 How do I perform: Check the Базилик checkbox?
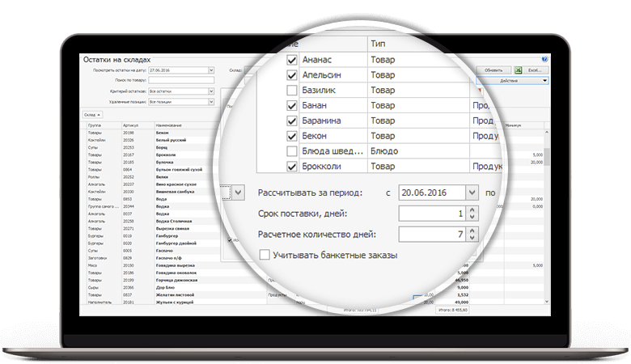tap(291, 90)
